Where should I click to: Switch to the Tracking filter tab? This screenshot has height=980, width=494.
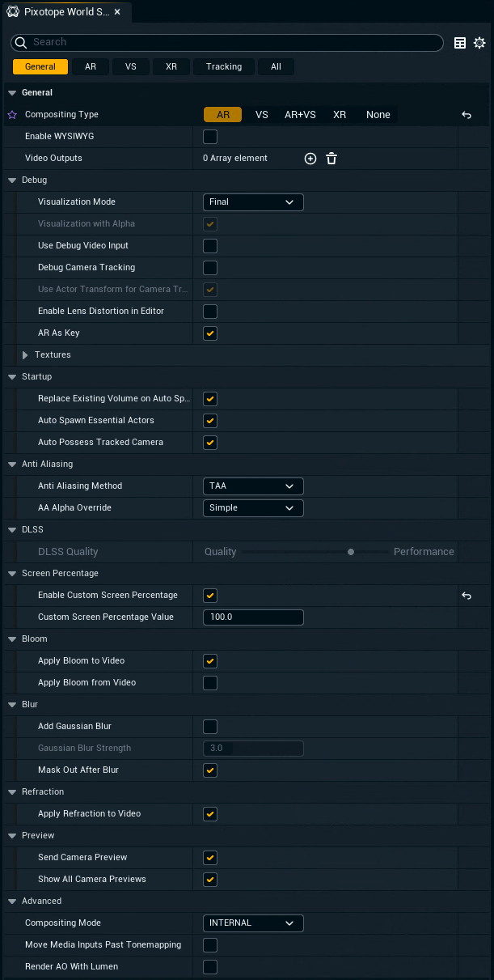(223, 66)
